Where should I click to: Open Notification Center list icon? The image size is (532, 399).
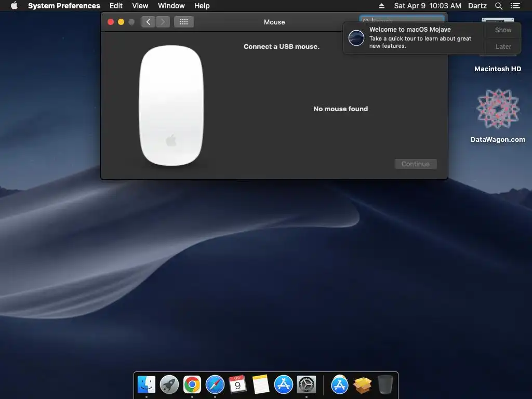515,6
